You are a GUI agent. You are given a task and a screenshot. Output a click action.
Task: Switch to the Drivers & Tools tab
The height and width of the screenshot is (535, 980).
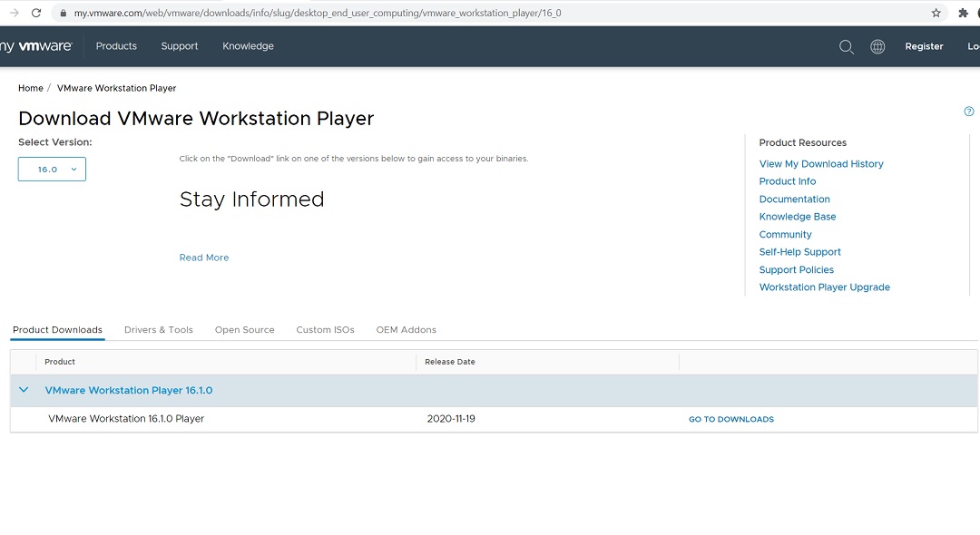click(x=159, y=330)
